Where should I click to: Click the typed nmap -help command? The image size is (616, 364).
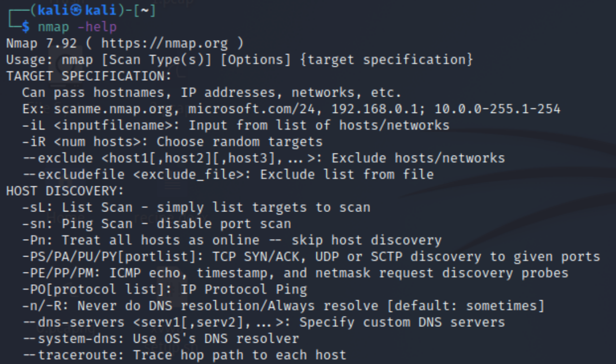[77, 27]
